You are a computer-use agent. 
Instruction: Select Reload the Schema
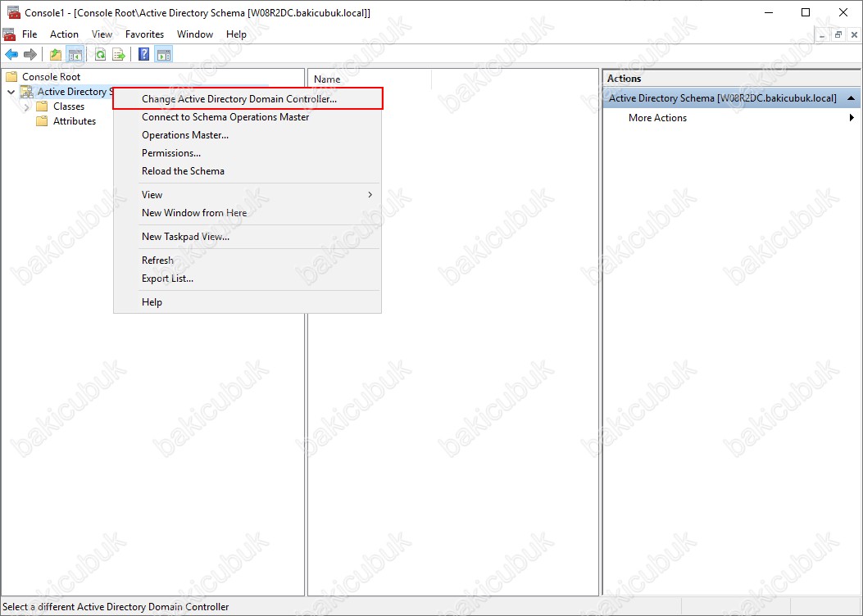pos(248,171)
